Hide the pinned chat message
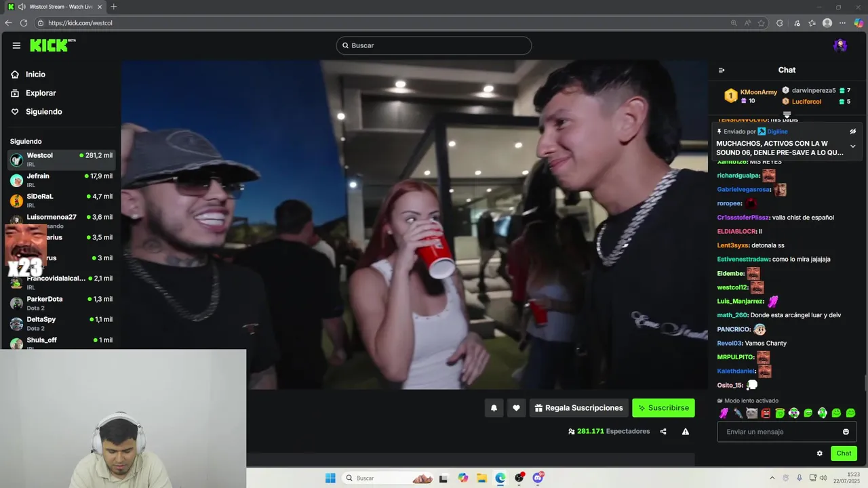This screenshot has height=488, width=868. coord(853,131)
